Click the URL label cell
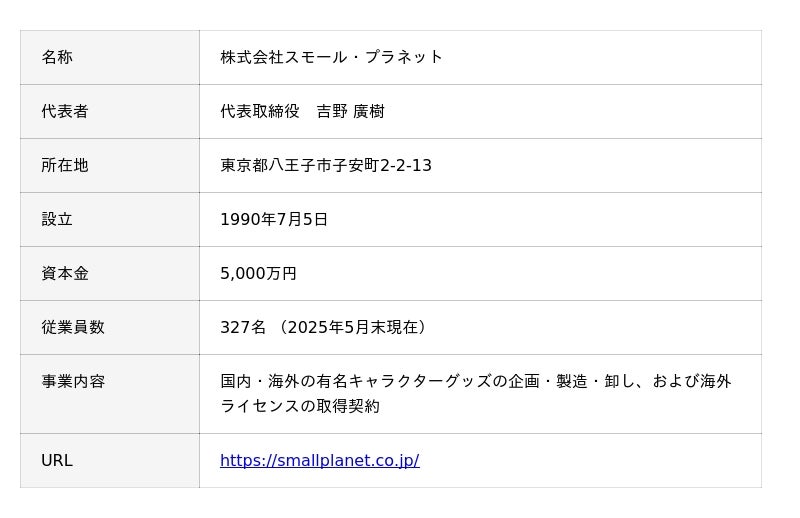The image size is (800, 518). pyautogui.click(x=57, y=461)
